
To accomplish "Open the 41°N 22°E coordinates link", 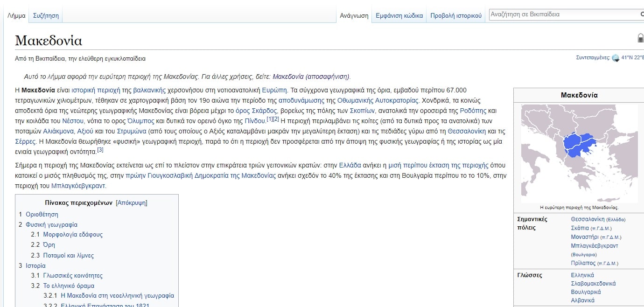I will pos(632,58).
